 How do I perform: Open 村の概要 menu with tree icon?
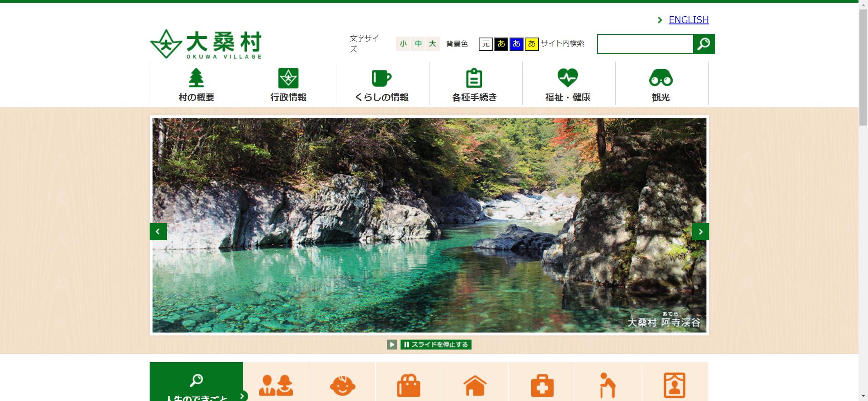pos(196,84)
